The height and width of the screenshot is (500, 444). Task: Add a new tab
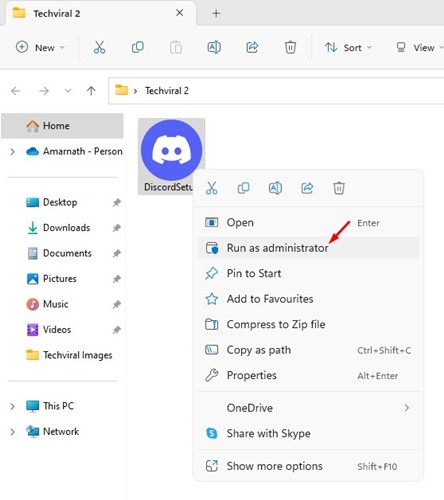point(216,13)
